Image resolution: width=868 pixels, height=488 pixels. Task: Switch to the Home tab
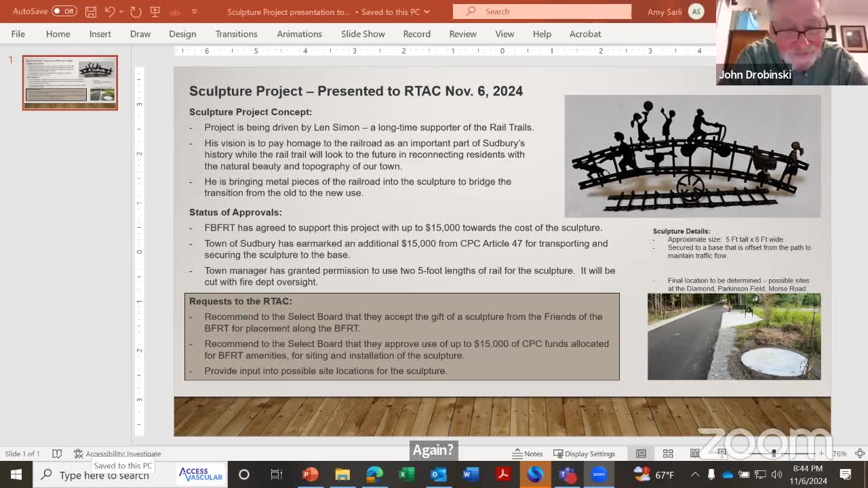[x=58, y=34]
